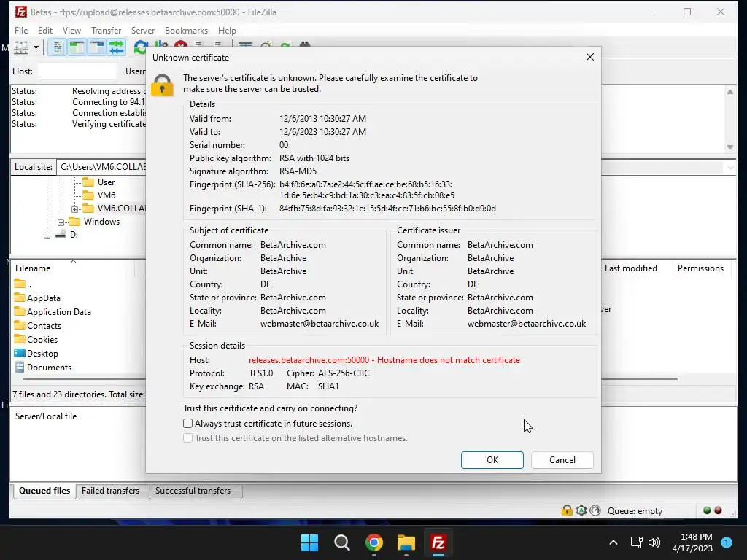Click the green activity indicator light
Image resolution: width=747 pixels, height=560 pixels.
tap(707, 510)
